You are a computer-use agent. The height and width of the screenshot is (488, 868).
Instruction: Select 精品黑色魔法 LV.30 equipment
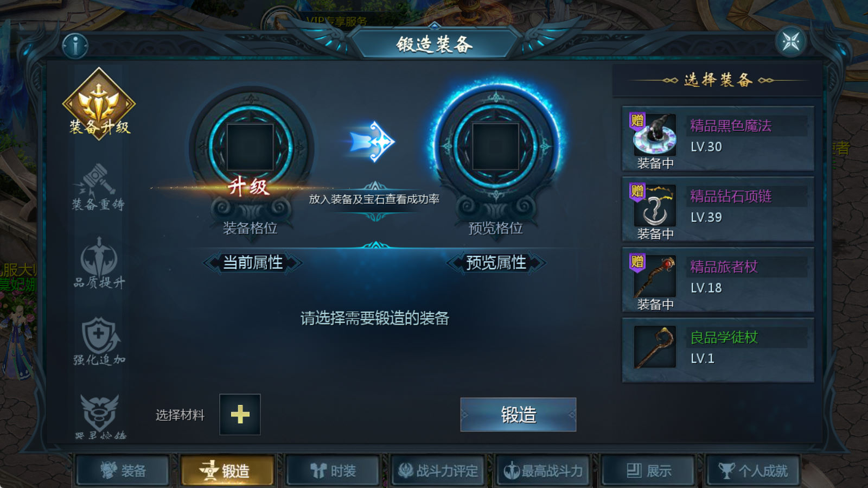click(718, 138)
